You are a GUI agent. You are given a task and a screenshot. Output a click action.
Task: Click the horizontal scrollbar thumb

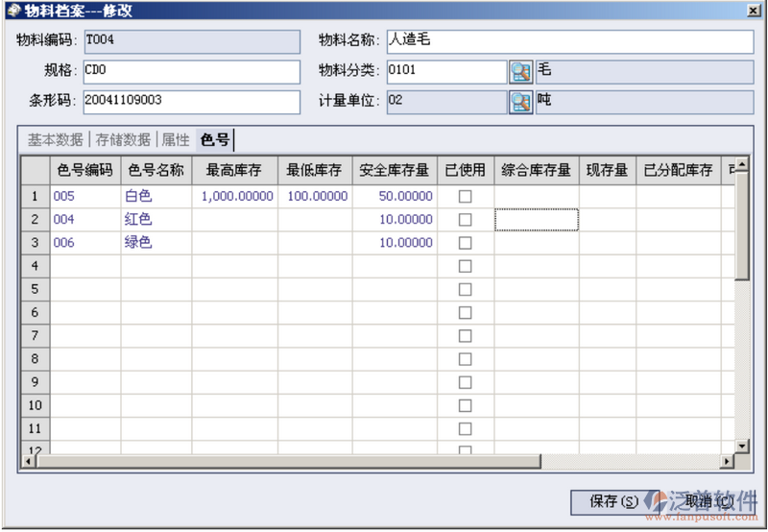click(288, 461)
